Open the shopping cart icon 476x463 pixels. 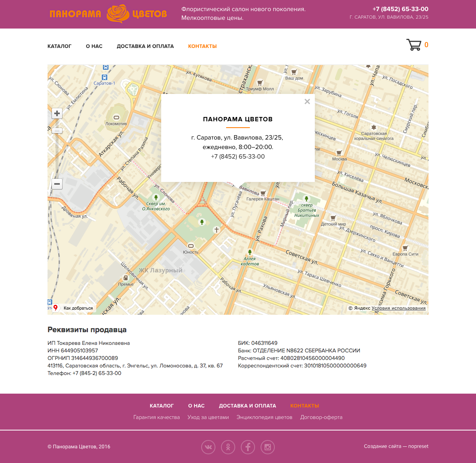pos(414,45)
